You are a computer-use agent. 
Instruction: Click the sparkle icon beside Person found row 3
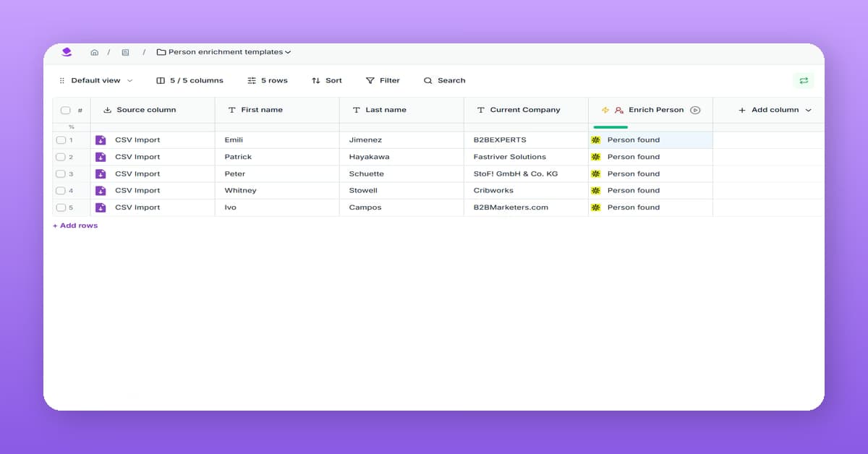pyautogui.click(x=596, y=174)
